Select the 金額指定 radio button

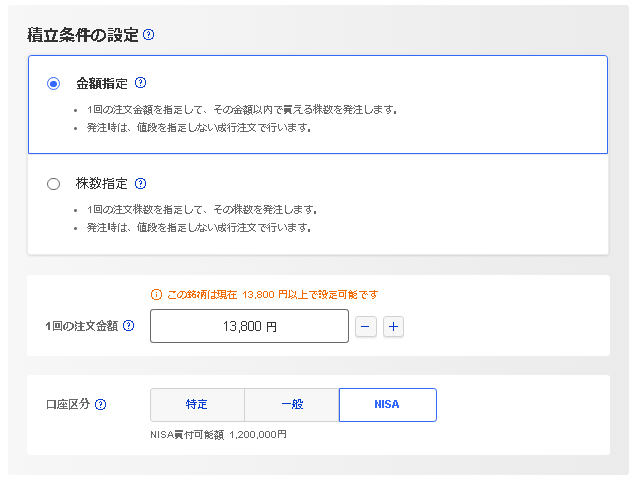click(54, 84)
